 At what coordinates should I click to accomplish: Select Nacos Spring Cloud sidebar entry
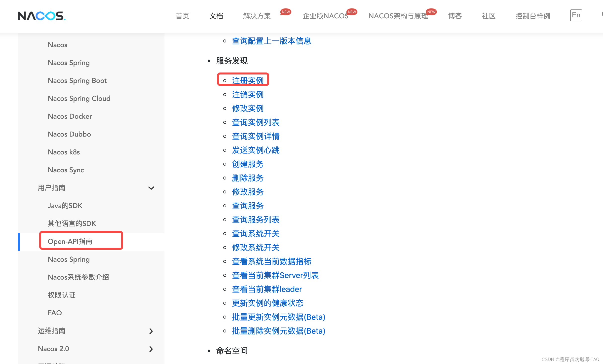tap(79, 98)
